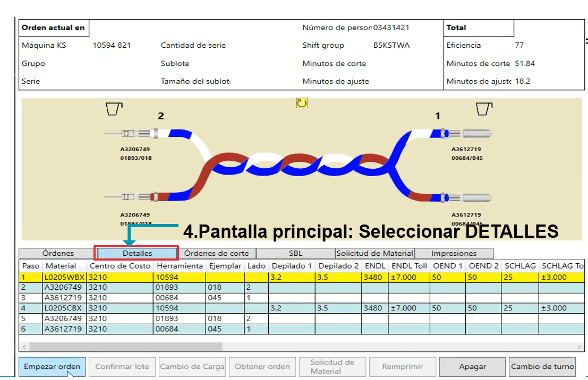Select the container icon near side 2

(114, 109)
